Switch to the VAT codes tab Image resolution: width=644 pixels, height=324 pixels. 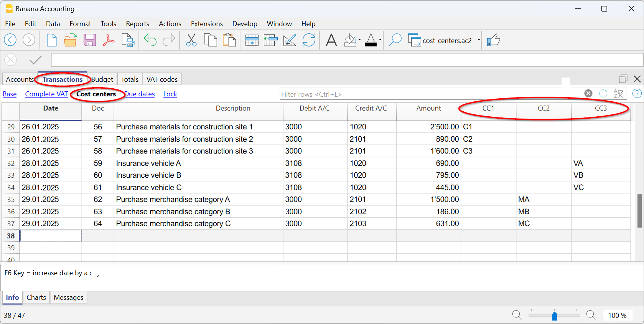[162, 79]
